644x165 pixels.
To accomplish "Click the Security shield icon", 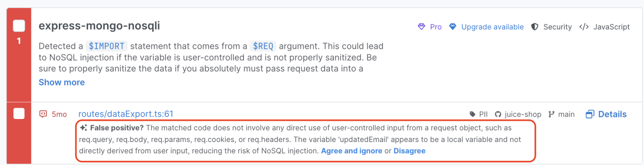I will (535, 27).
